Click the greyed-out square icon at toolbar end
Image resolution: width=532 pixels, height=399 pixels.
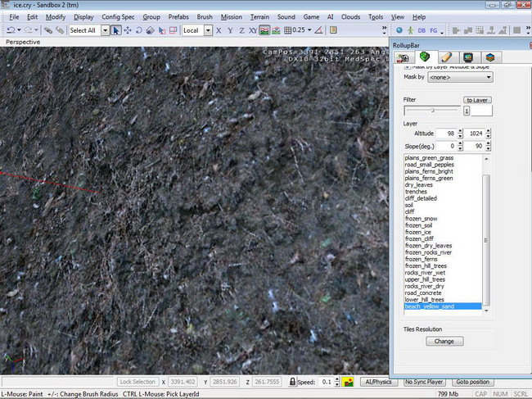point(516,30)
